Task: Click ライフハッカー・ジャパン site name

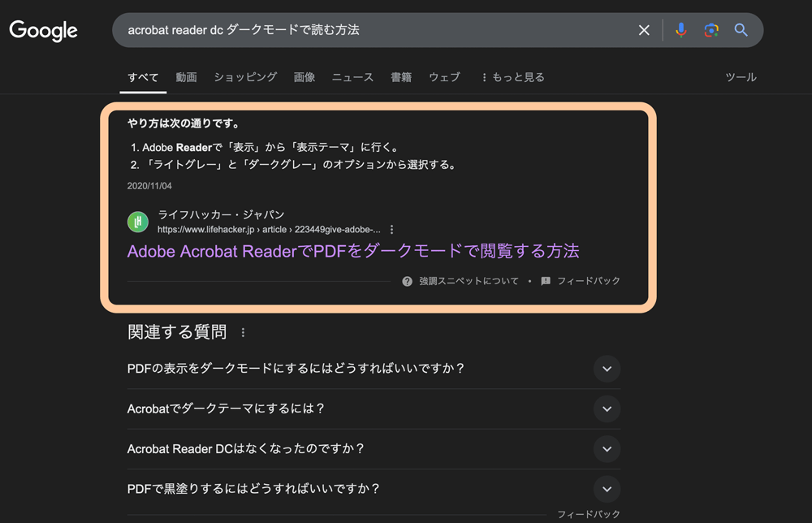Action: tap(221, 214)
